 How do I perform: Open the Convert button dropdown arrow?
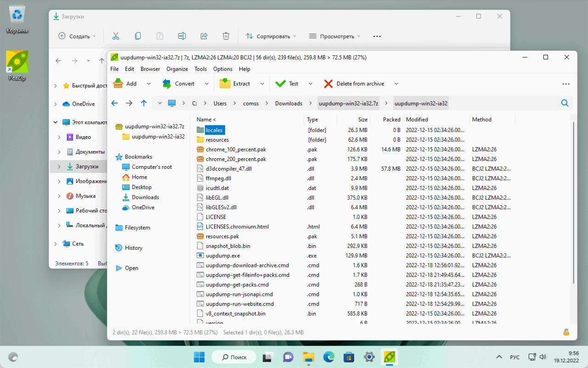pyautogui.click(x=207, y=84)
